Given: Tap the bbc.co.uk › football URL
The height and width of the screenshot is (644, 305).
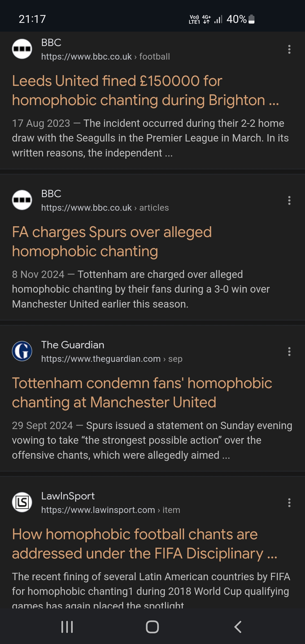Looking at the screenshot, I should point(105,56).
